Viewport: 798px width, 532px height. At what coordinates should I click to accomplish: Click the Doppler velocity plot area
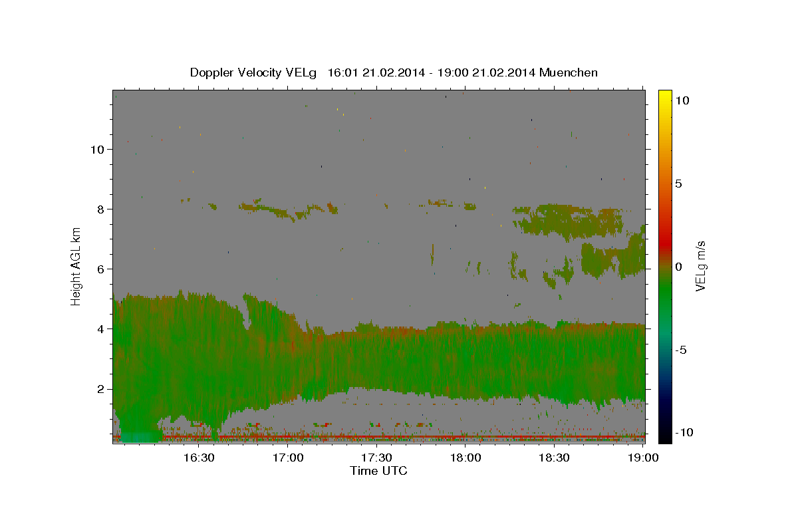pos(378,266)
